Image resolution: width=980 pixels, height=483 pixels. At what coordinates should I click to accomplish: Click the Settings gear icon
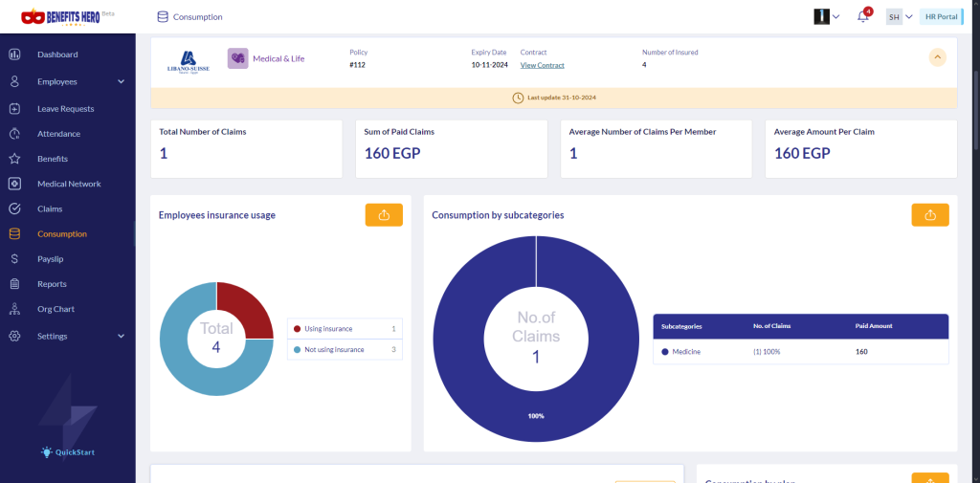pyautogui.click(x=15, y=336)
